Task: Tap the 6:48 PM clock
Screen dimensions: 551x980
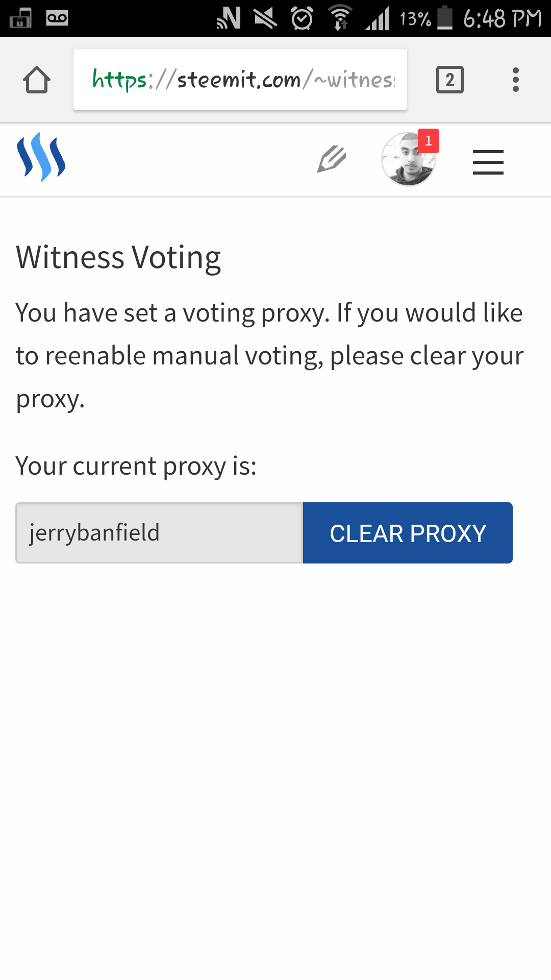Action: coord(503,19)
